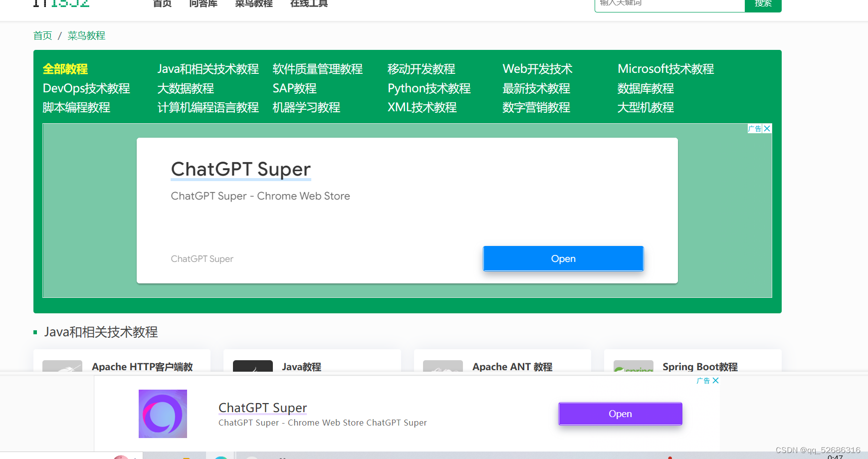
Task: Open DevOps技术教程 category
Action: pyautogui.click(x=86, y=88)
